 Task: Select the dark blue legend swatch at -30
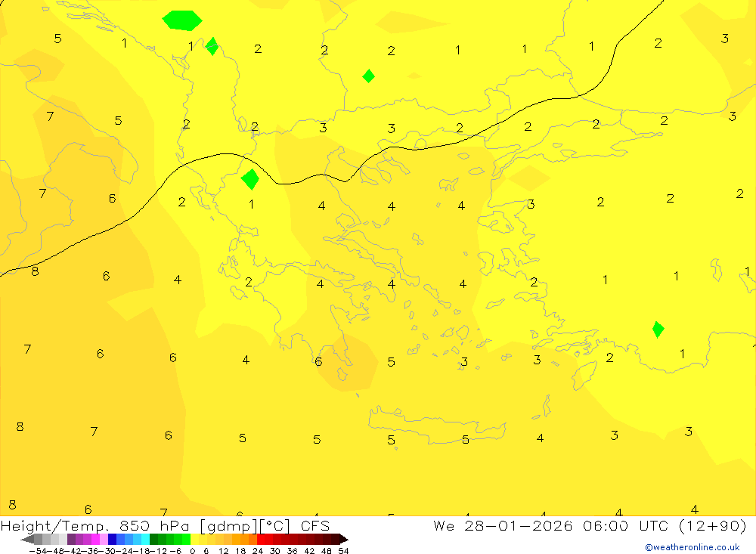tap(112, 539)
